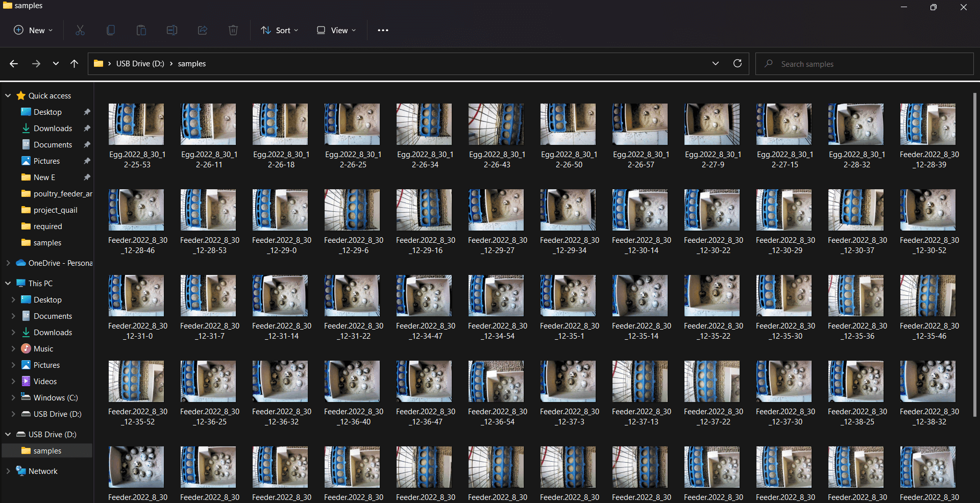Click the Rename icon in toolbar
Image resolution: width=980 pixels, height=503 pixels.
[172, 31]
